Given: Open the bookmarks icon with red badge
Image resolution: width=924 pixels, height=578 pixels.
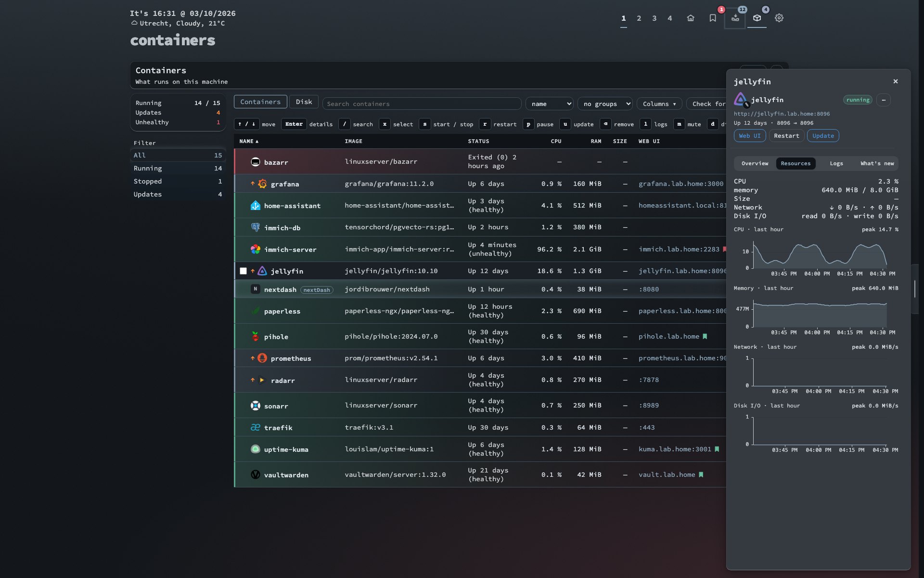Looking at the screenshot, I should point(713,18).
